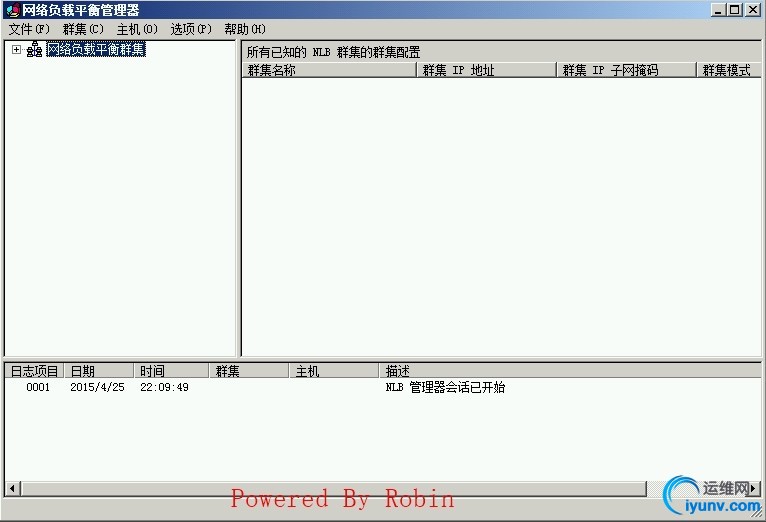The image size is (766, 522).
Task: Select log entry 0001
Action: (38, 387)
